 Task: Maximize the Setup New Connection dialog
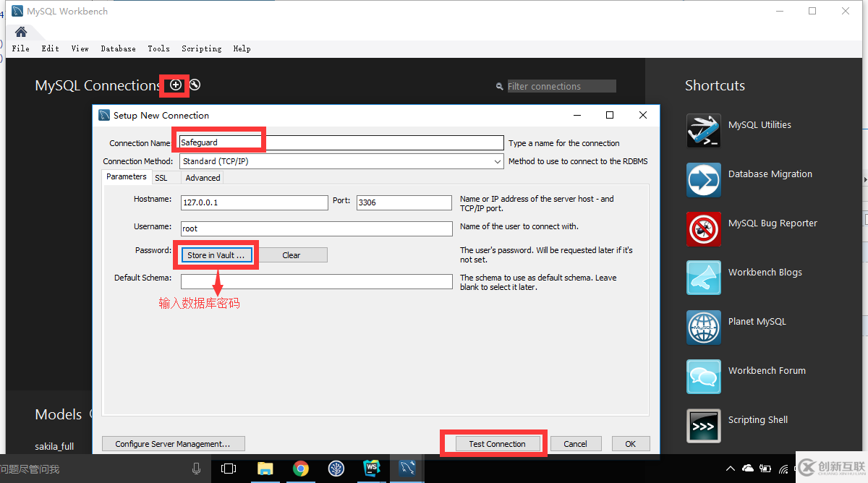610,115
